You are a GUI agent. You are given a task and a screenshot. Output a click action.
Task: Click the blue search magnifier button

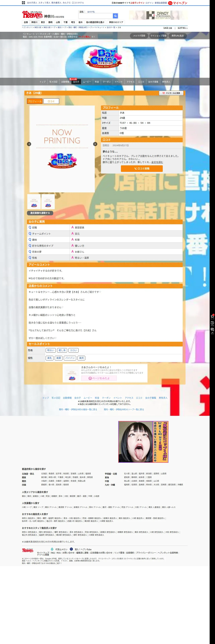coord(115,16)
